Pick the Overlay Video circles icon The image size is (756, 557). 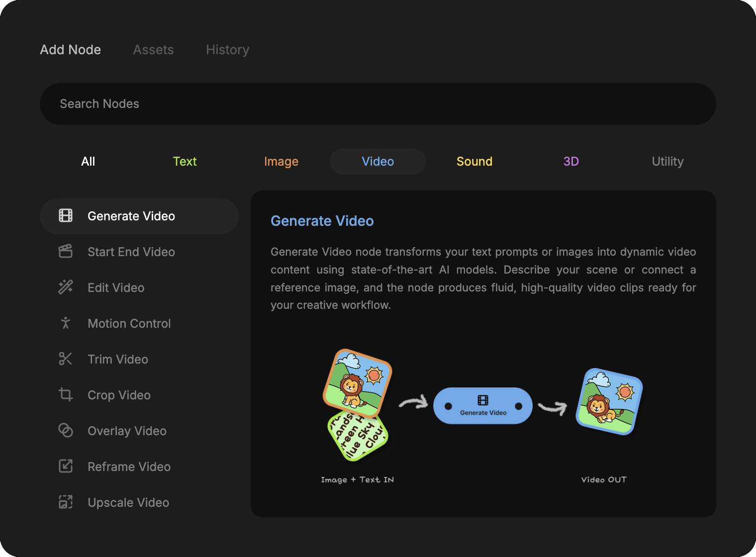pos(66,431)
